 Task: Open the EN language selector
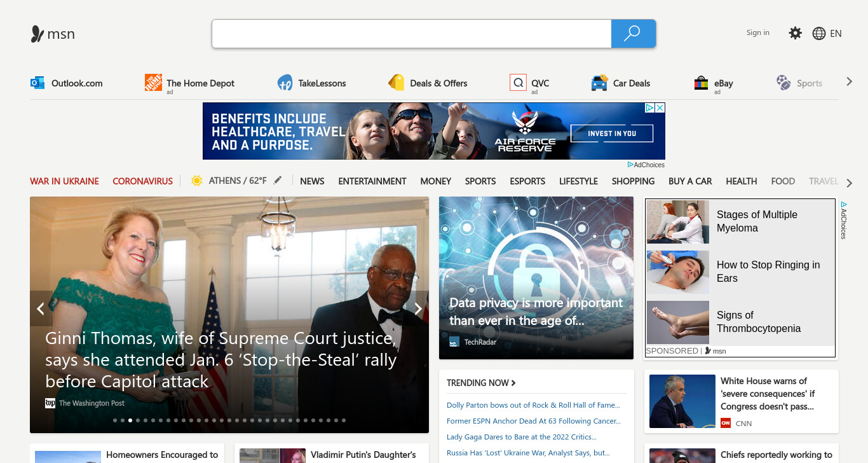[836, 34]
